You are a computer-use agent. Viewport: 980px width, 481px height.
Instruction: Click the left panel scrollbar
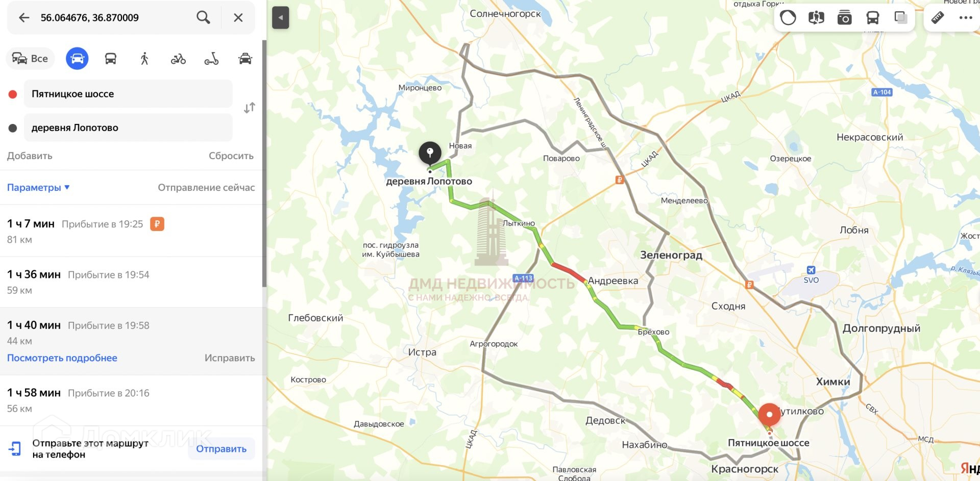264,163
